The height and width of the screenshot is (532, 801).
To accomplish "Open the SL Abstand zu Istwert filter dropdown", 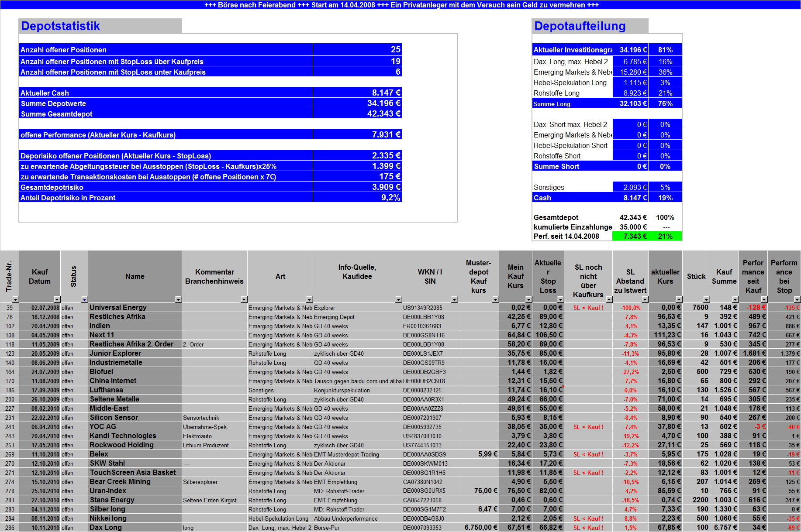I will 645,299.
